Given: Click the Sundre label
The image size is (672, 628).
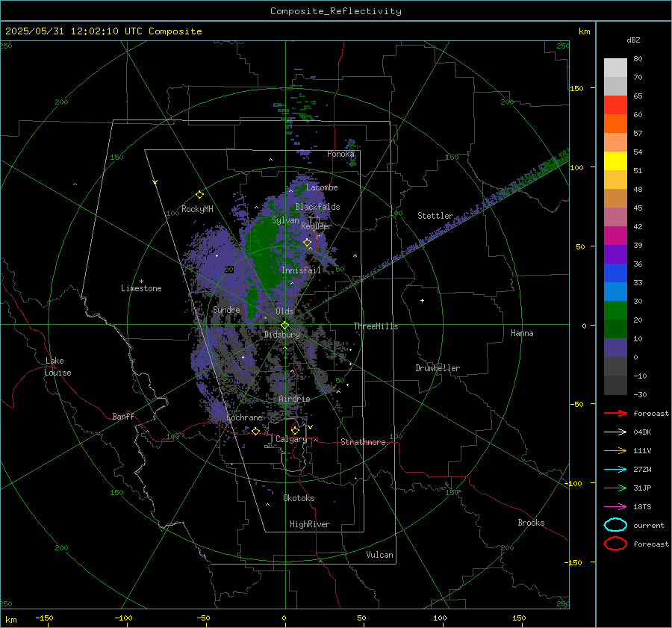Looking at the screenshot, I should (x=226, y=309).
